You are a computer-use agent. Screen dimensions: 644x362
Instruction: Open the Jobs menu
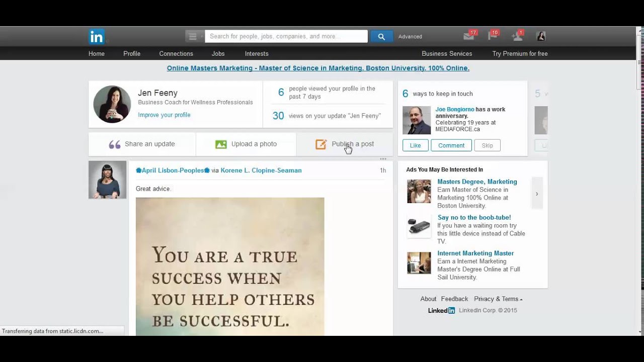[218, 53]
